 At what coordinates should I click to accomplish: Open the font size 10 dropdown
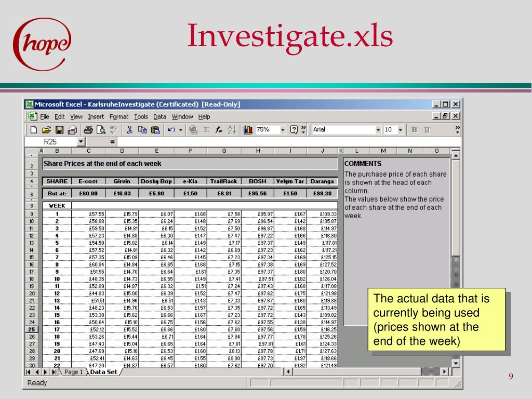tap(401, 130)
